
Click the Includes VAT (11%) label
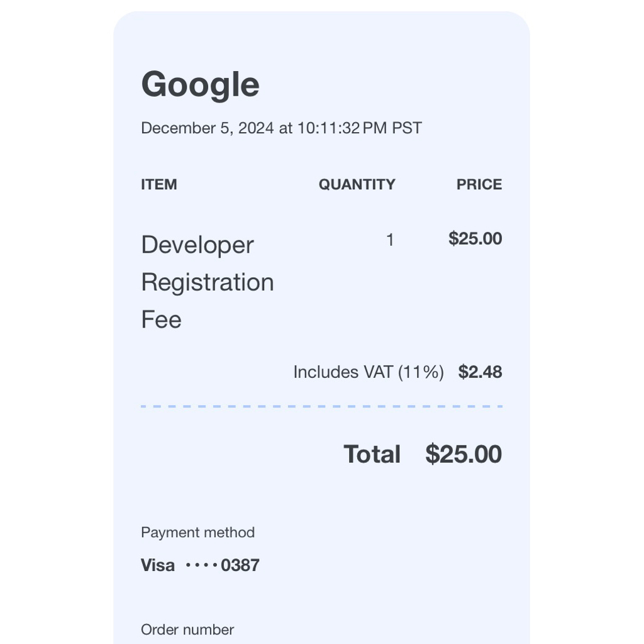coord(368,372)
